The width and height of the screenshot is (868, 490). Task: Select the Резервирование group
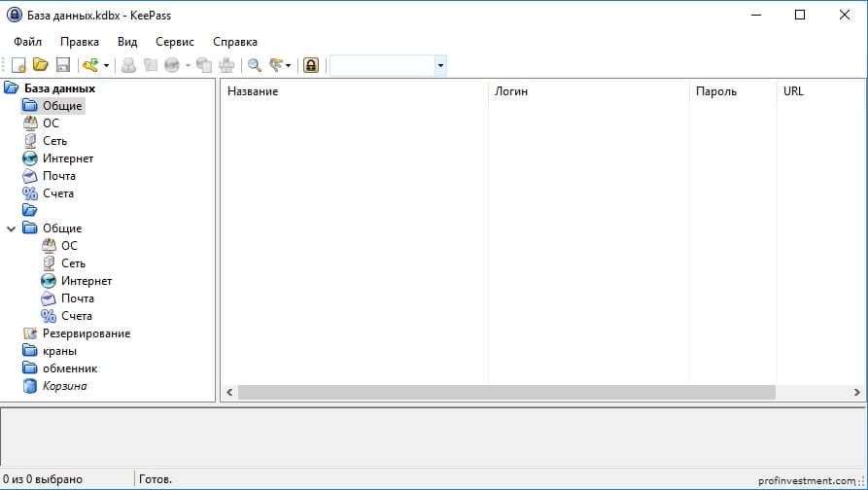87,333
